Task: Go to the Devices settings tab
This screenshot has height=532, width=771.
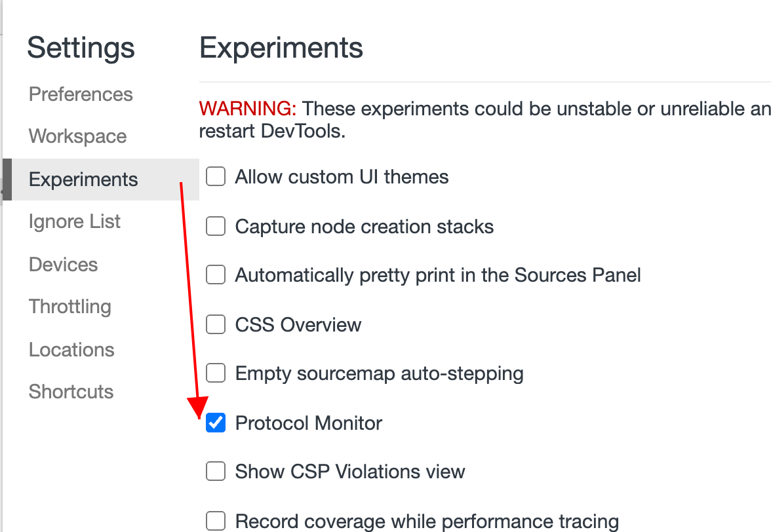Action: pyautogui.click(x=63, y=265)
